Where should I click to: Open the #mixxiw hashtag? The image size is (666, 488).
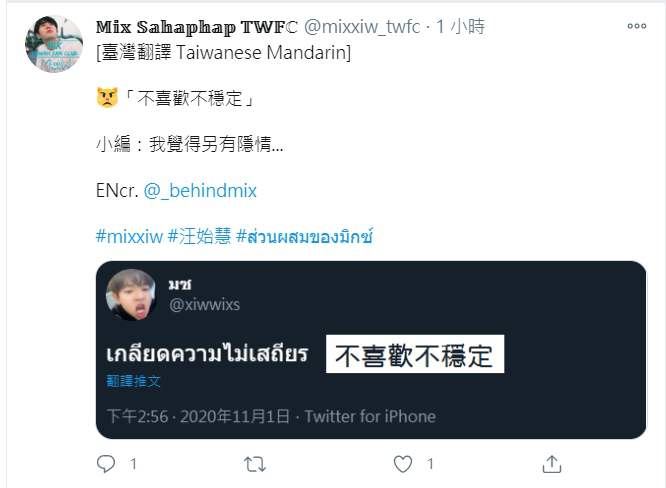pyautogui.click(x=129, y=236)
